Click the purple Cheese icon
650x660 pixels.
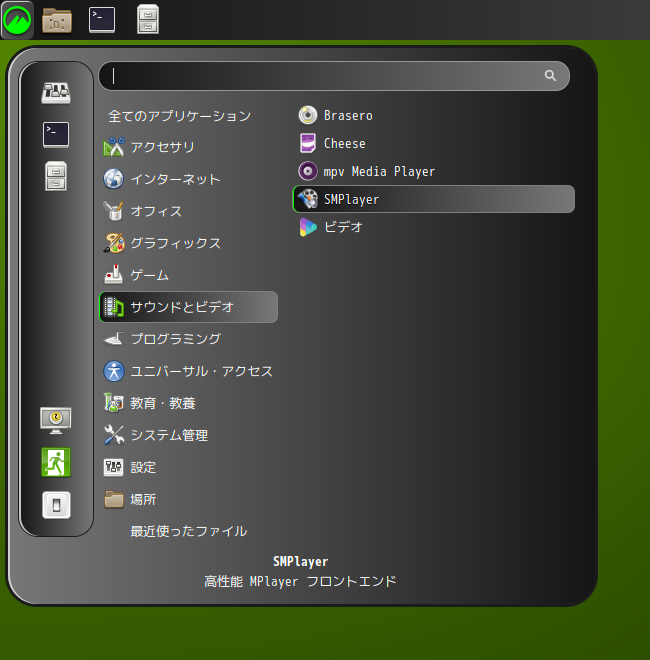(308, 144)
